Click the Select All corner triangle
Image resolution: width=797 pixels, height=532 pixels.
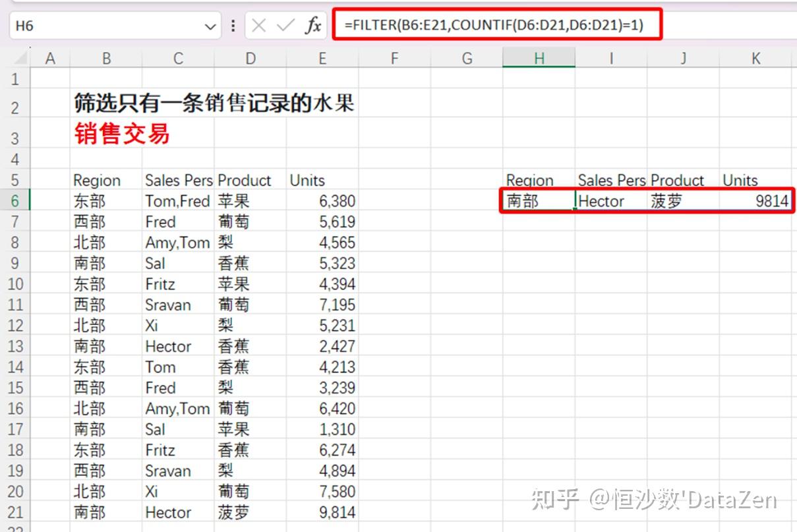18,59
